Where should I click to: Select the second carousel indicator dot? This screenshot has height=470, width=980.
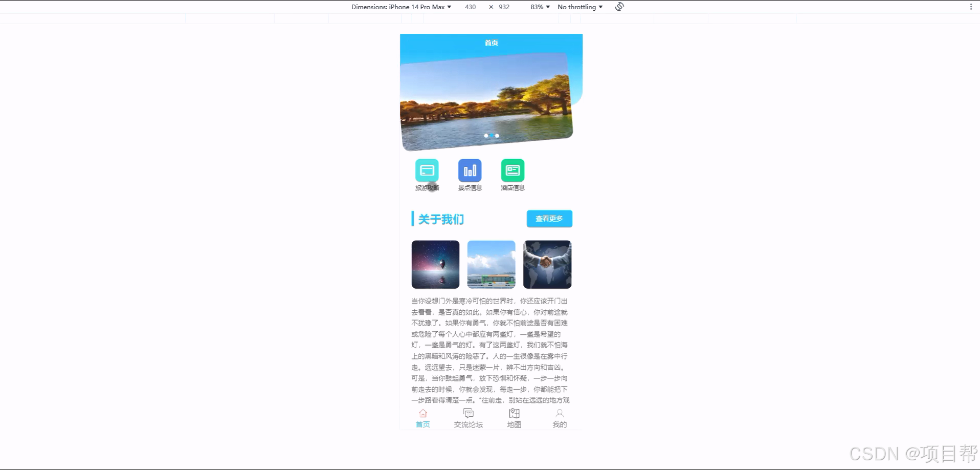(x=491, y=136)
